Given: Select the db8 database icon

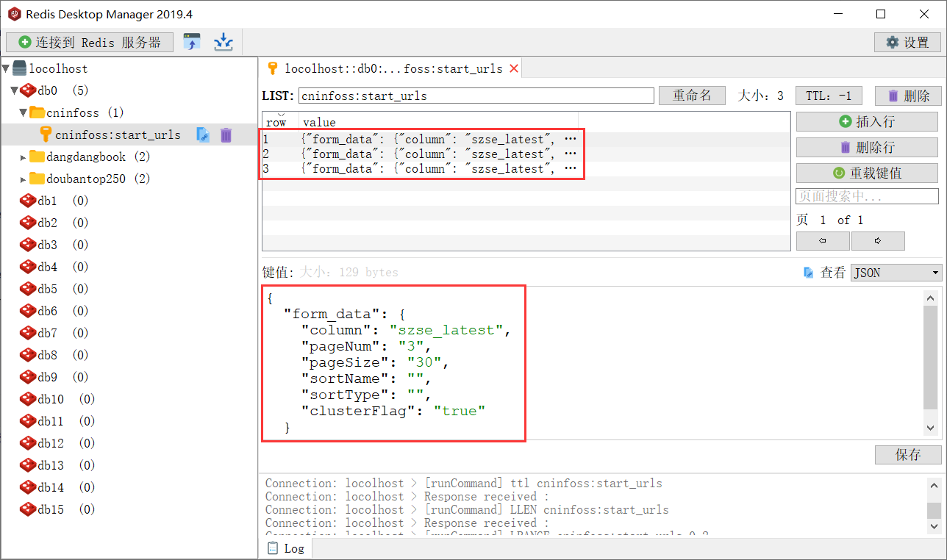Looking at the screenshot, I should tap(28, 355).
